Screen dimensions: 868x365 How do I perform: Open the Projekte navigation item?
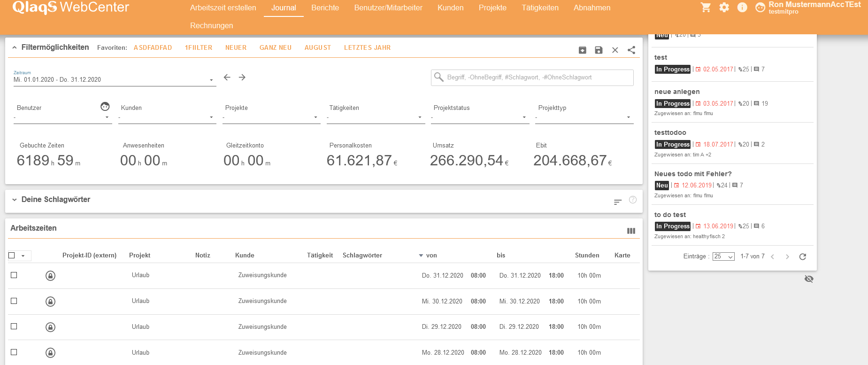492,8
